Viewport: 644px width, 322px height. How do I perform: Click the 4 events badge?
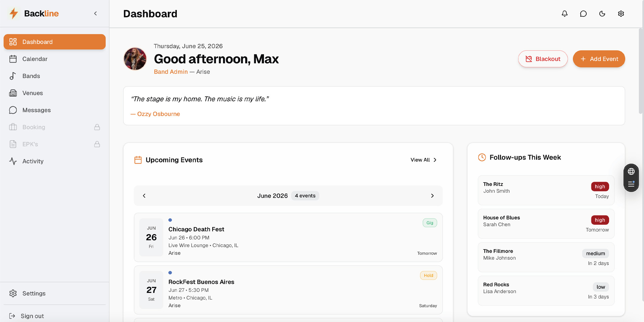tap(305, 196)
